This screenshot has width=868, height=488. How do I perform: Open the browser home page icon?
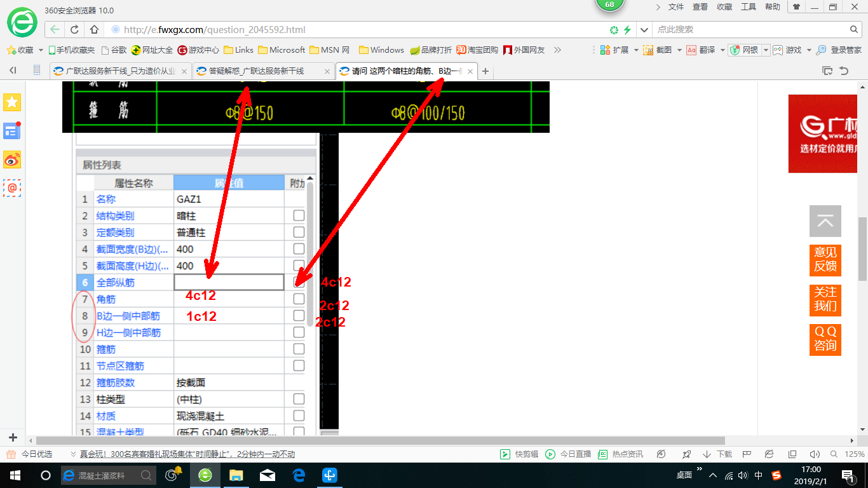pos(94,29)
